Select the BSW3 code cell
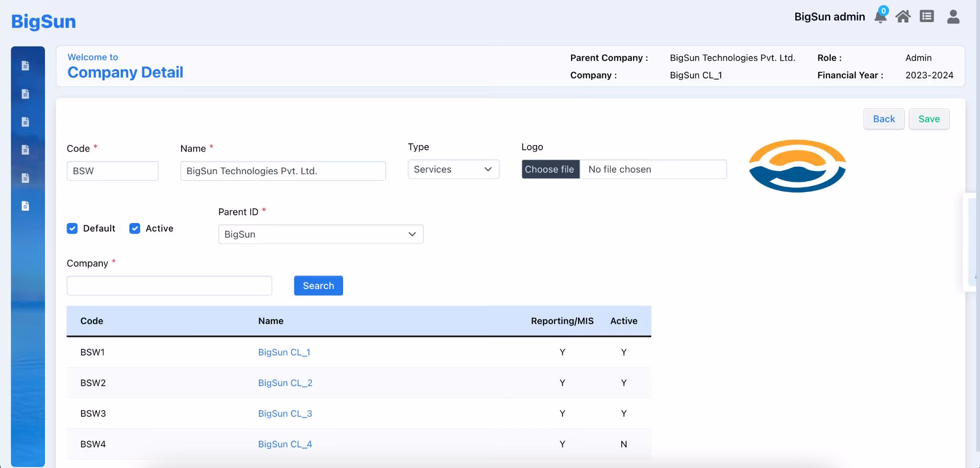The height and width of the screenshot is (468, 980). pyautogui.click(x=93, y=413)
